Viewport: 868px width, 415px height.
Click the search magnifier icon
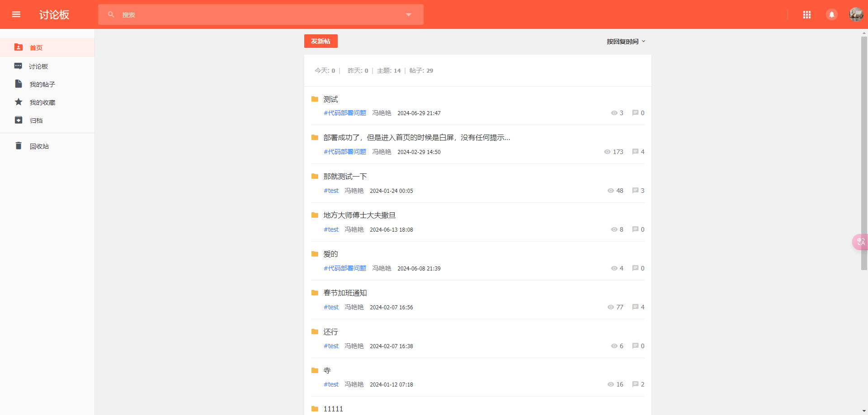pos(111,14)
